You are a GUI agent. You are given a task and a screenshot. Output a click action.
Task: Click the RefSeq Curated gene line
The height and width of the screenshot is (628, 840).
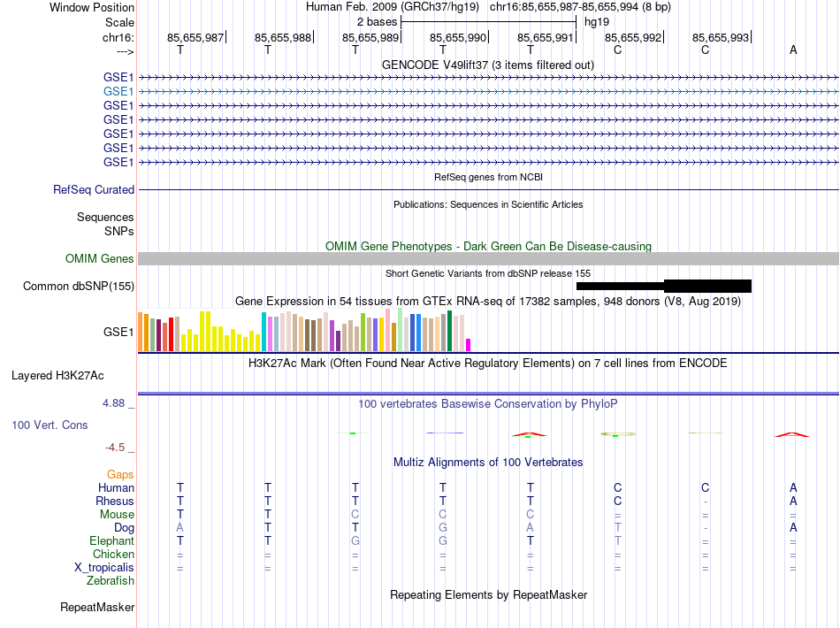point(488,189)
